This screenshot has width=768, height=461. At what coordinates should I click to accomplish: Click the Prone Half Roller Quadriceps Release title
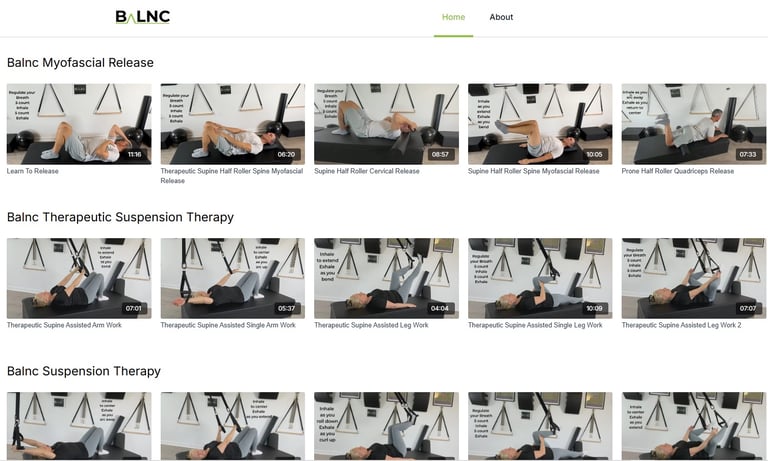[677, 171]
